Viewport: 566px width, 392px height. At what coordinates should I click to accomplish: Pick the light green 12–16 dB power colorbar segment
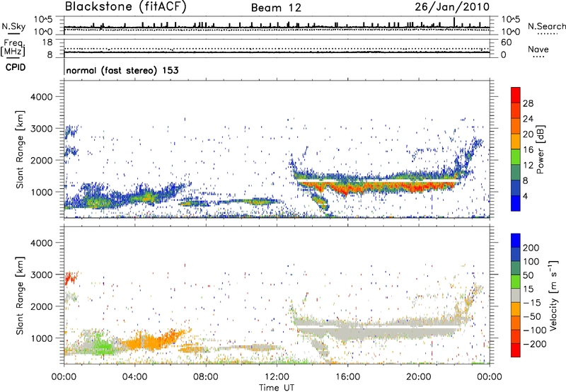[516, 157]
